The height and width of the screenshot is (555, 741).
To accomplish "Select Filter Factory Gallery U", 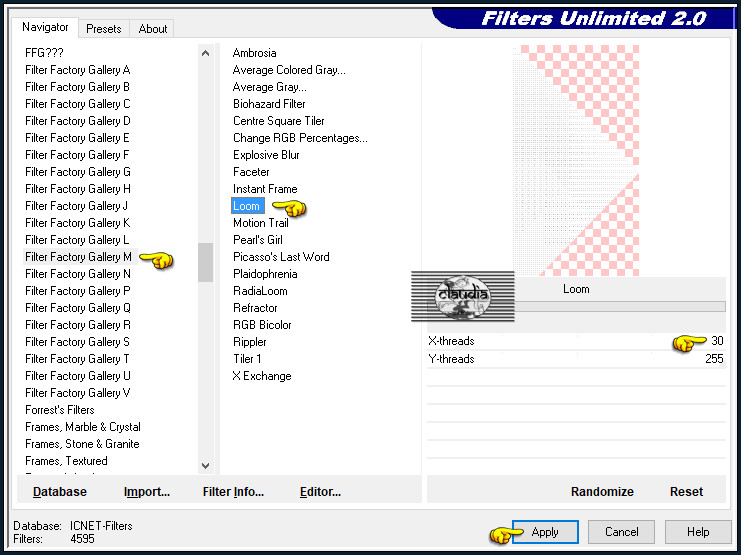I will tap(78, 376).
